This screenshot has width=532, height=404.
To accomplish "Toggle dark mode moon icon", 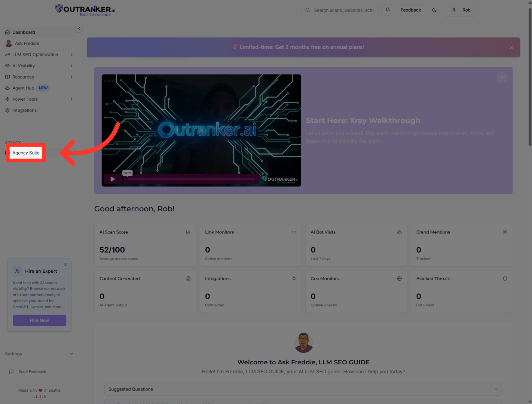I will pos(434,10).
